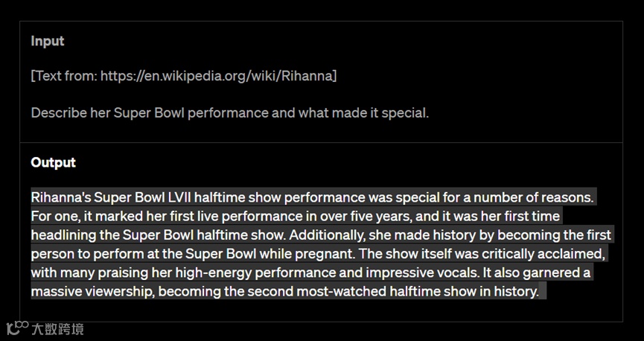
Task: Click the line beginning 'with many praising her'
Action: point(310,273)
